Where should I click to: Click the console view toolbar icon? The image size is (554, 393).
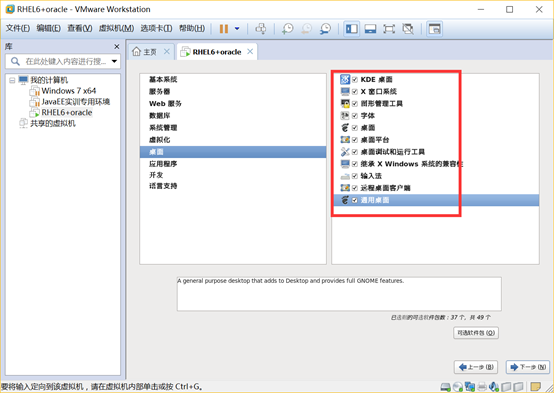coord(434,29)
